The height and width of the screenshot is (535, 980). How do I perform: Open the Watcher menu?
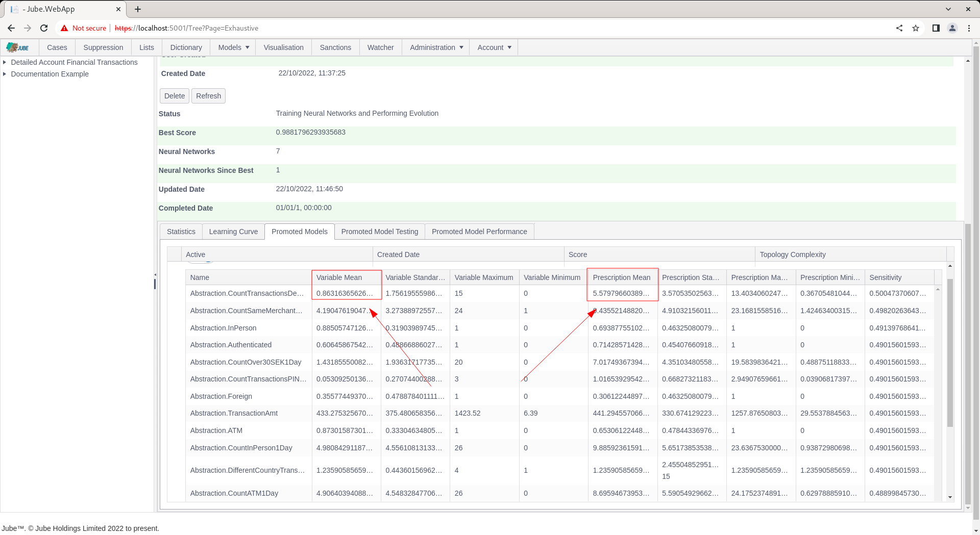click(x=380, y=47)
